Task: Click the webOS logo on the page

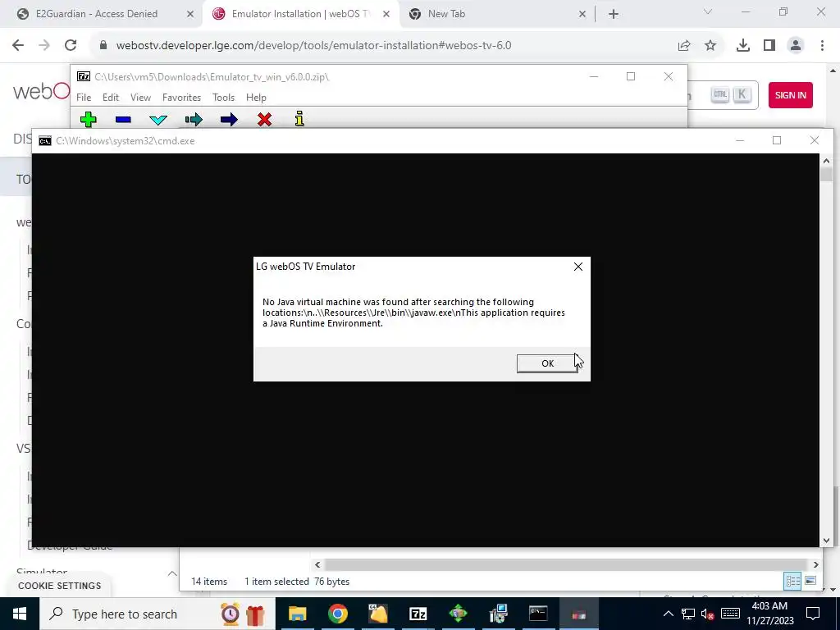Action: click(x=41, y=91)
